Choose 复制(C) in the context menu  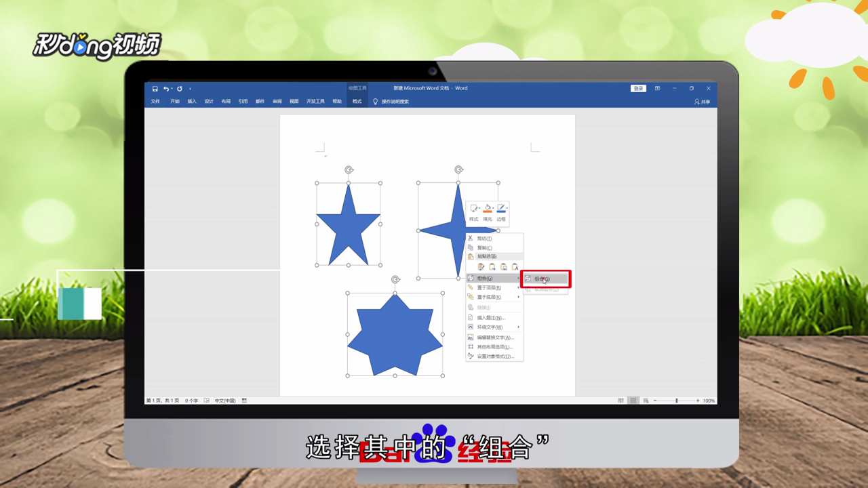(494, 247)
